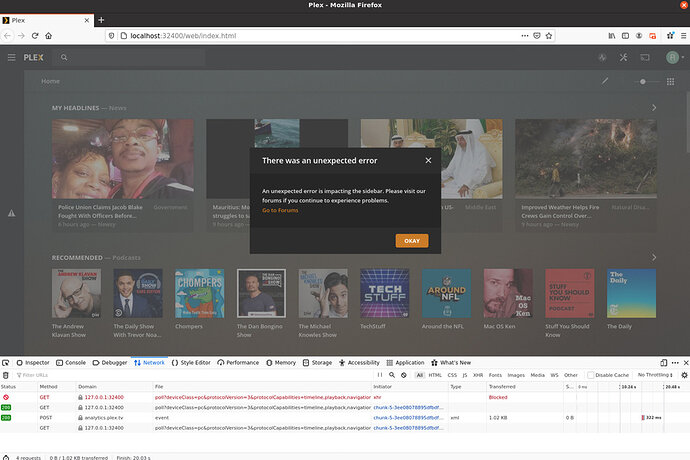Click Save to Pocket icon
The width and height of the screenshot is (690, 460).
(x=537, y=36)
